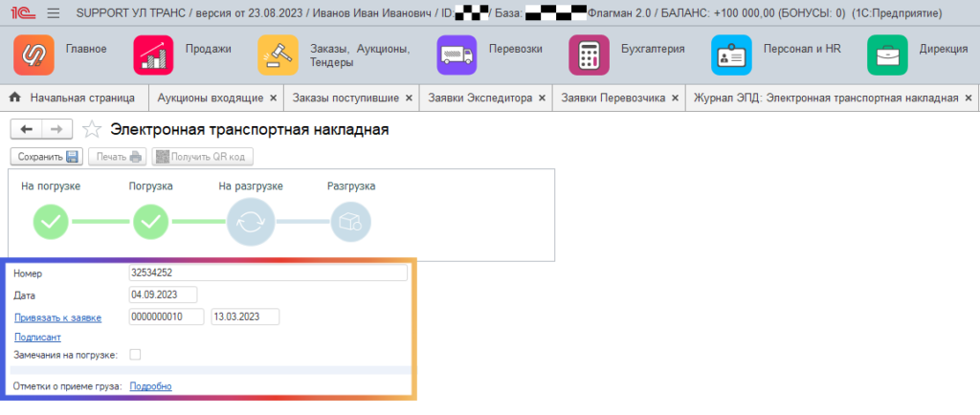
Task: Close the Журнал ЭПД tab
Action: tap(969, 98)
